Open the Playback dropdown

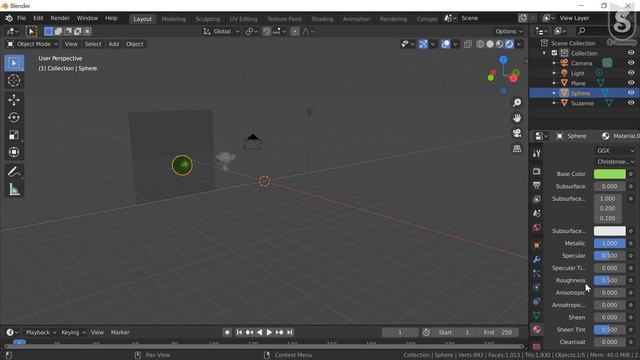point(41,332)
